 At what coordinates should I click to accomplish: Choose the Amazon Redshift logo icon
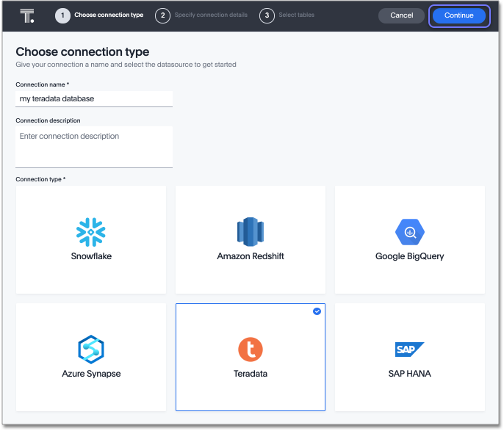[x=251, y=232]
